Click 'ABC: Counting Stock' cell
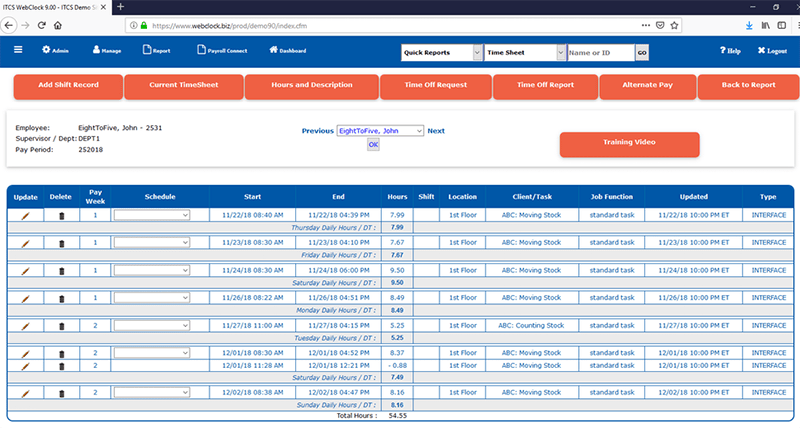The image size is (800, 428). (x=532, y=325)
